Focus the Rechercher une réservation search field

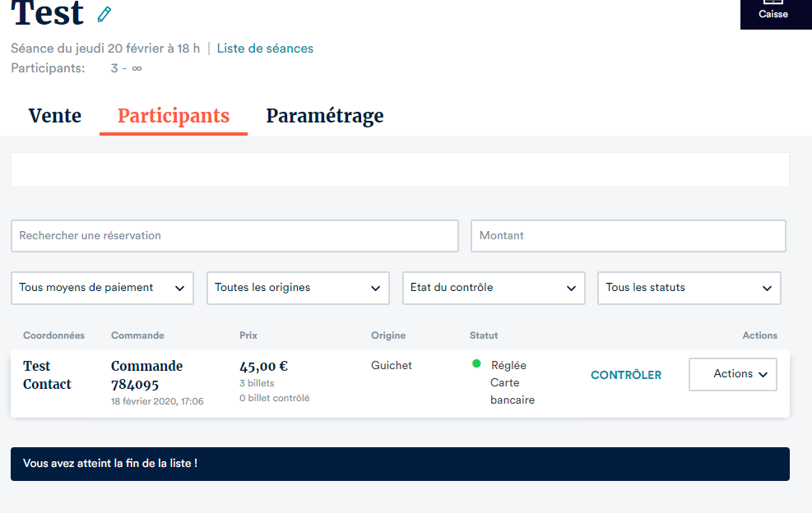click(x=234, y=236)
